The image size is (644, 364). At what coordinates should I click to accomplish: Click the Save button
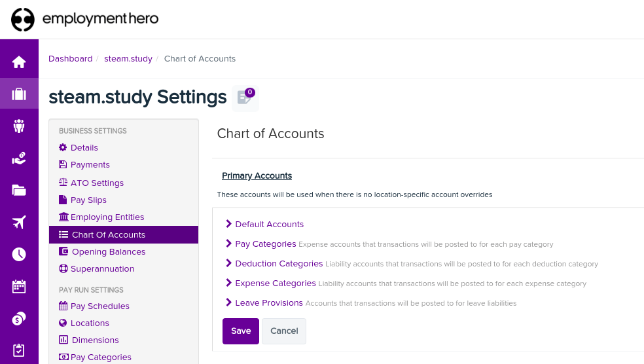(241, 331)
